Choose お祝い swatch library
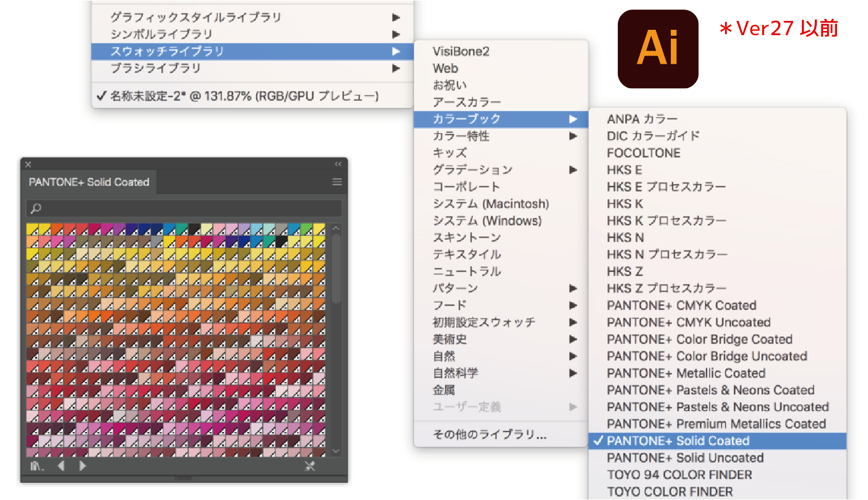Image resolution: width=868 pixels, height=500 pixels. (501, 85)
